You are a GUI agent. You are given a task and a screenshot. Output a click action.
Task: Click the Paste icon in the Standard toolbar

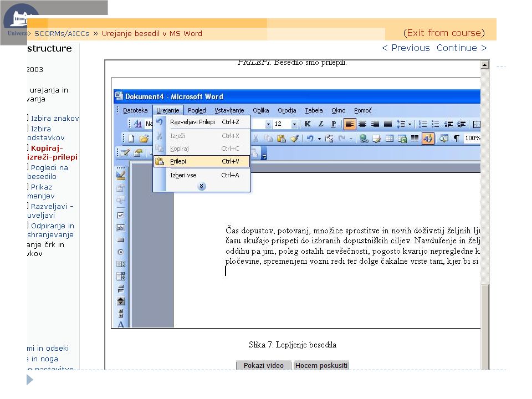282,139
